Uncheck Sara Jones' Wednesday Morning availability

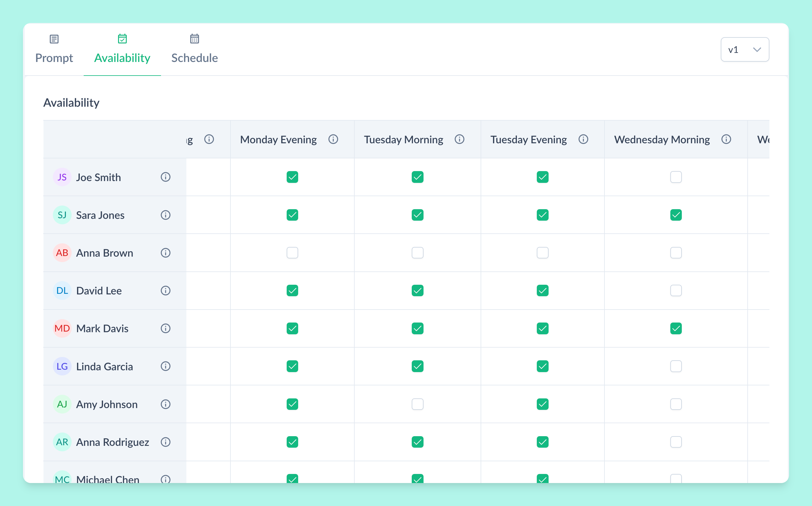676,215
